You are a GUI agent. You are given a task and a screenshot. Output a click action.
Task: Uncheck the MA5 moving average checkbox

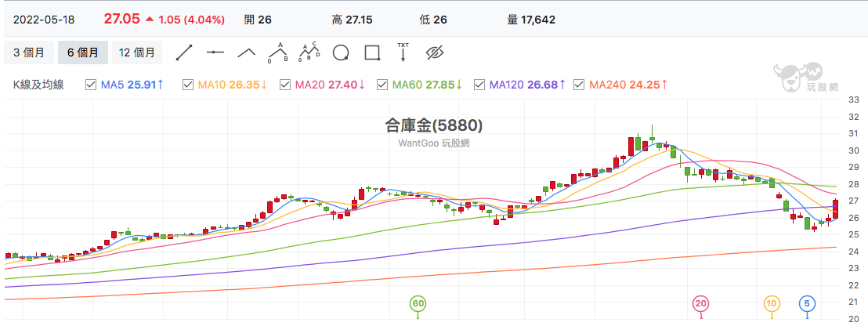pos(91,85)
